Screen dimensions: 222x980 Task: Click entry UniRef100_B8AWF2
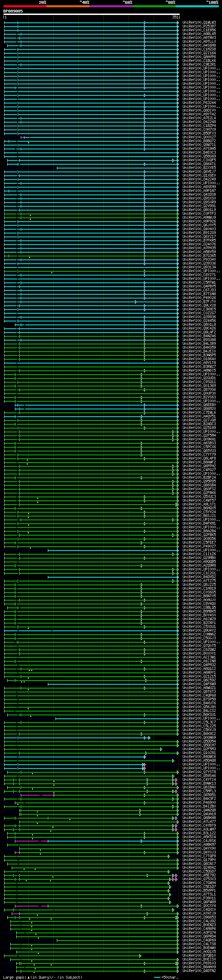(199, 462)
